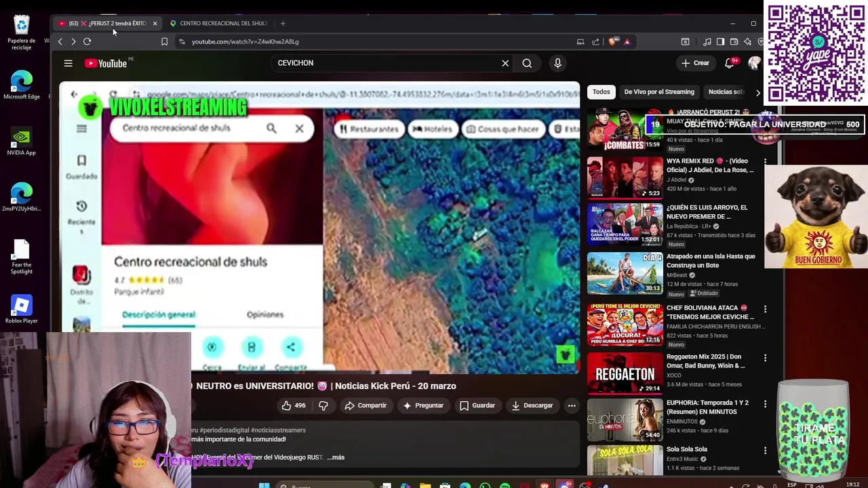Close the PERUST 2 browser tab

155,23
